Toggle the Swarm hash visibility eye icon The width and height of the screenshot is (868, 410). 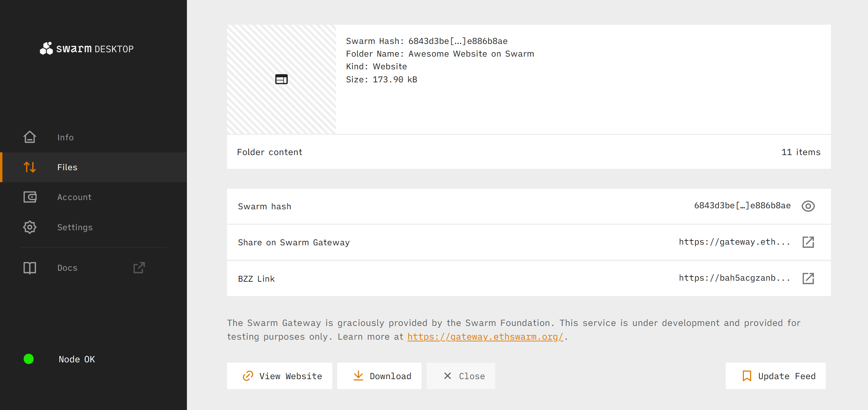click(x=808, y=206)
